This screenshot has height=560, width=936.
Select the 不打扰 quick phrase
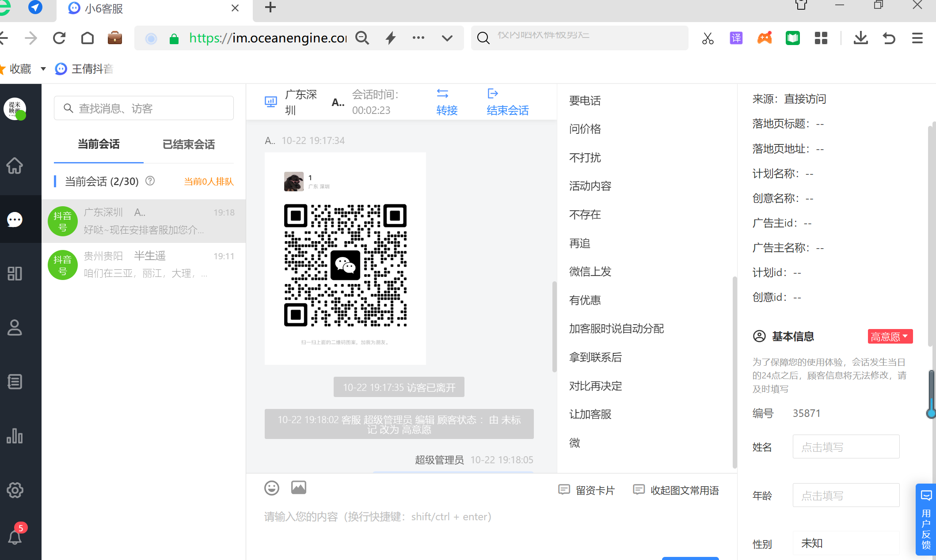click(x=585, y=158)
